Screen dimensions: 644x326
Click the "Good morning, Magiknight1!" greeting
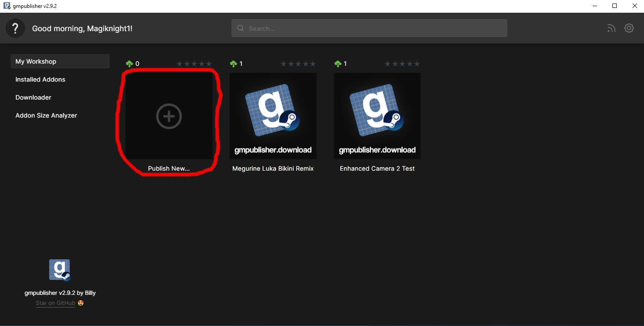tap(82, 29)
